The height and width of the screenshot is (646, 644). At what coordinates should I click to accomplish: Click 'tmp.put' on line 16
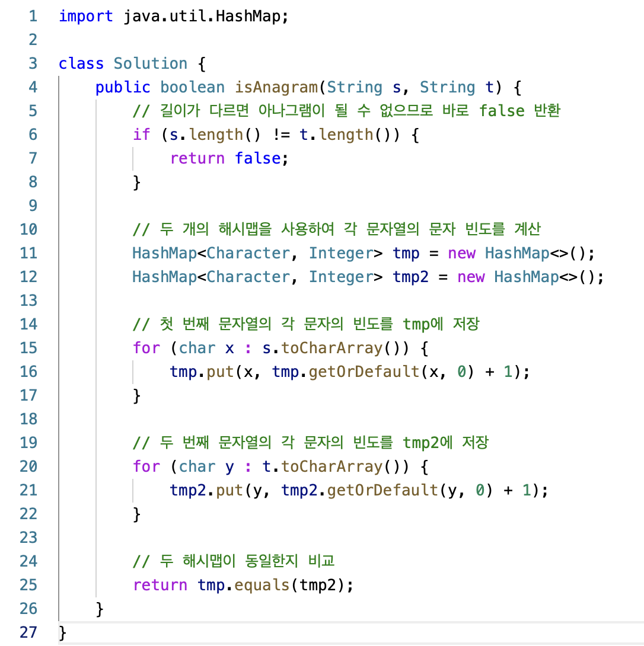pyautogui.click(x=202, y=372)
